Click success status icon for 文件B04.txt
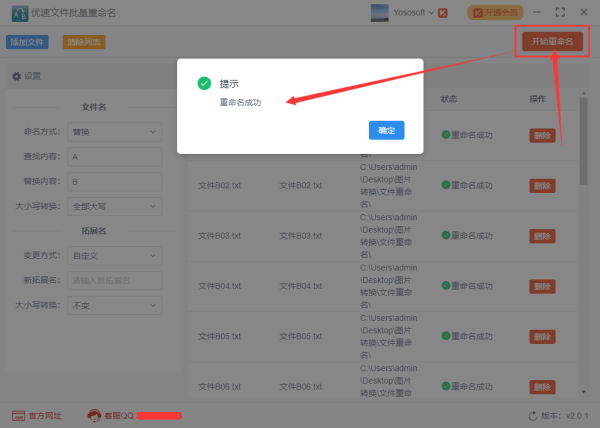 (446, 285)
